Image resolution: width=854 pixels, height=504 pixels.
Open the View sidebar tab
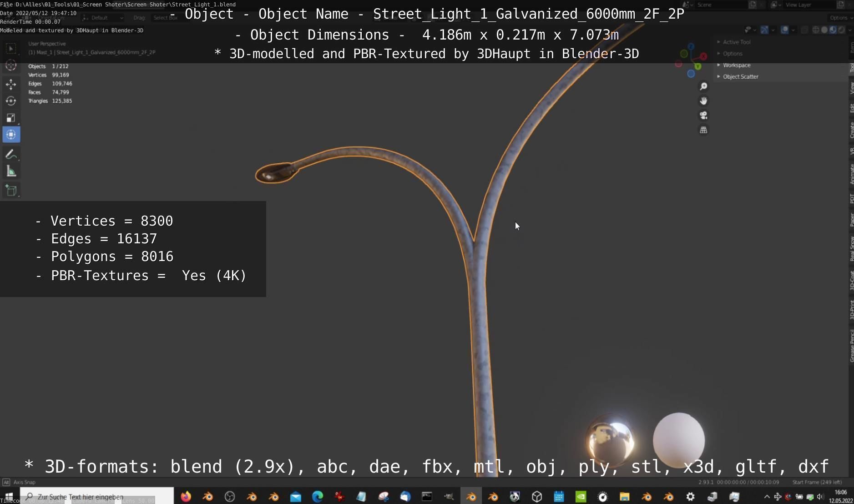click(851, 88)
